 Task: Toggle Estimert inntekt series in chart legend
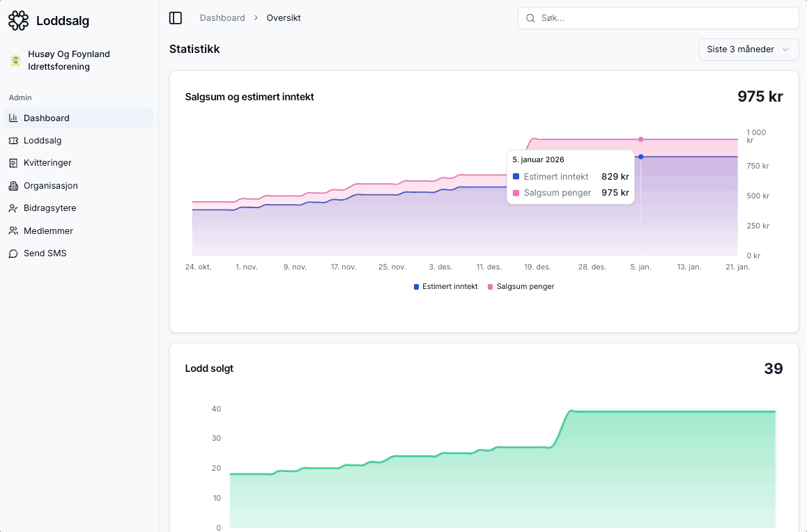coord(446,287)
